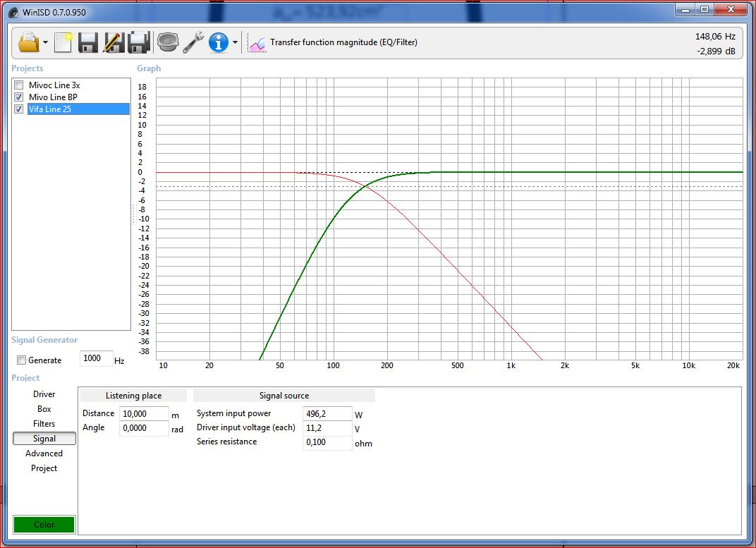Click the Signal source header

[x=284, y=396]
